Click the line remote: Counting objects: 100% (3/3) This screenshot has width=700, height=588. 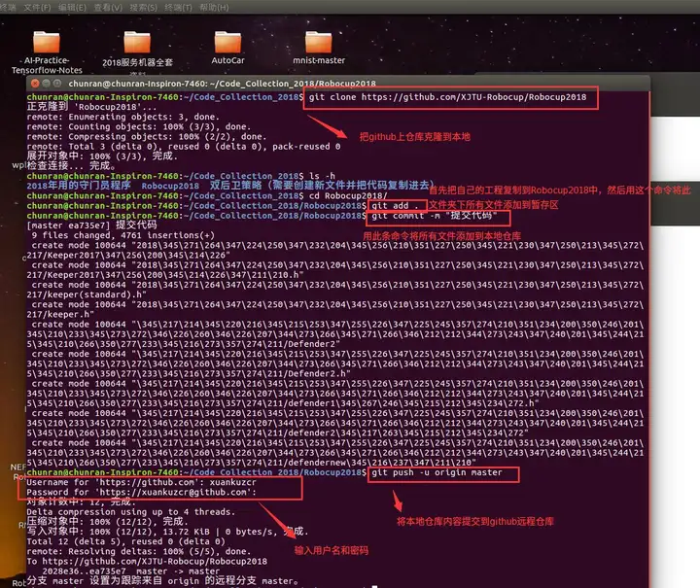[x=139, y=126]
